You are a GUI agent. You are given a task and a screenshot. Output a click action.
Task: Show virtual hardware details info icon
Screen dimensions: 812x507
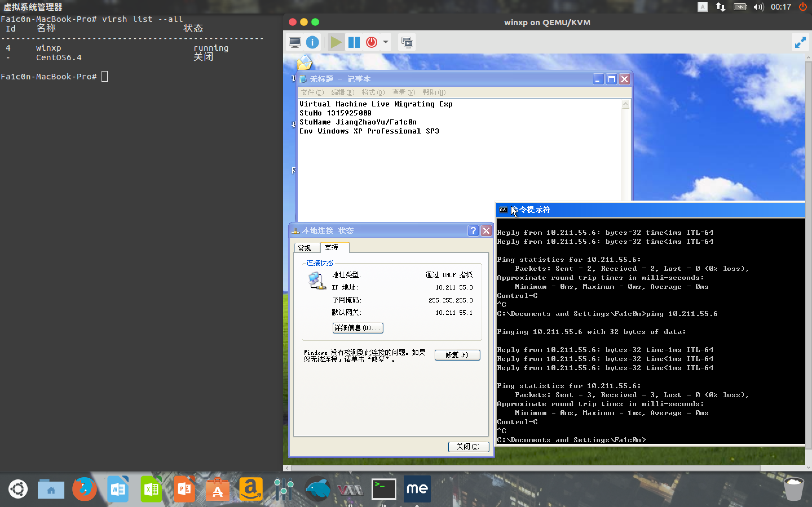coord(312,42)
